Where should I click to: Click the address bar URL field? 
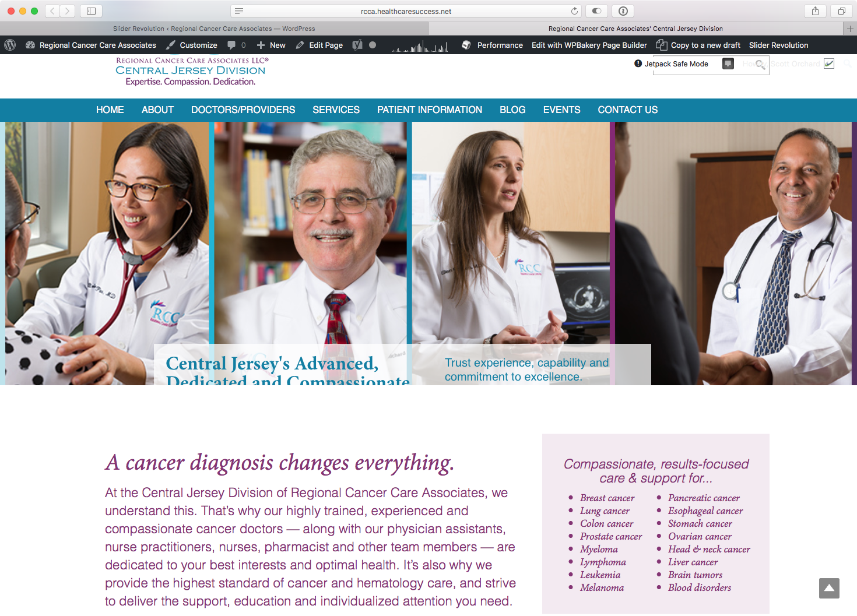point(406,11)
